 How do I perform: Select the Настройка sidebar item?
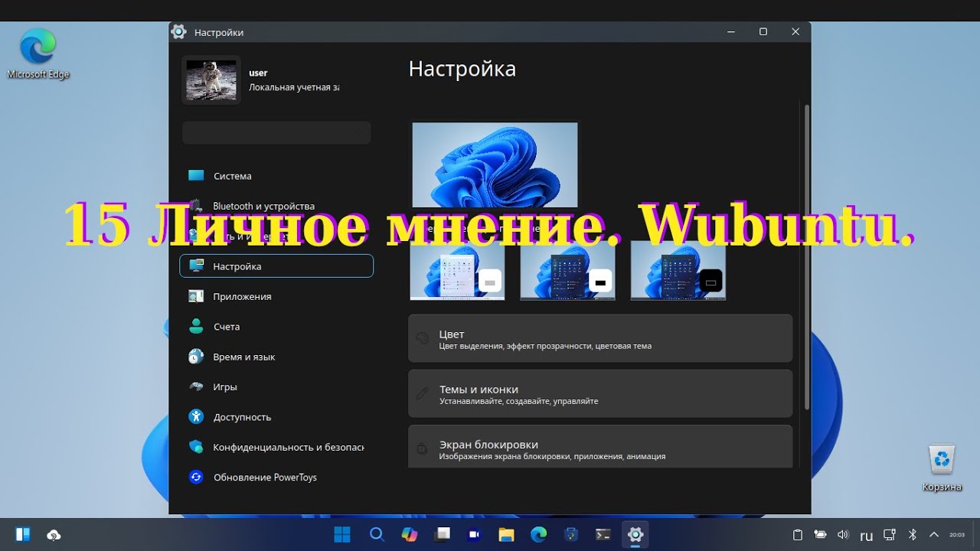pyautogui.click(x=276, y=266)
